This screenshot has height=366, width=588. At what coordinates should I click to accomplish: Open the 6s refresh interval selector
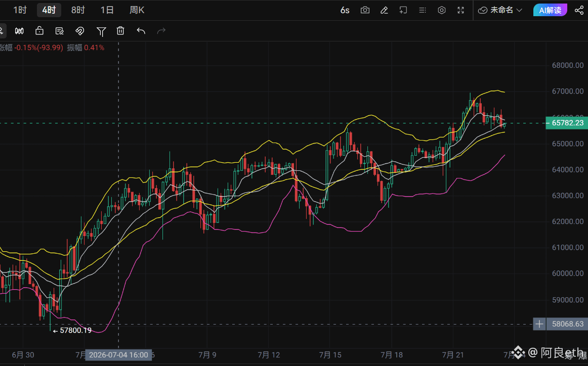click(345, 10)
